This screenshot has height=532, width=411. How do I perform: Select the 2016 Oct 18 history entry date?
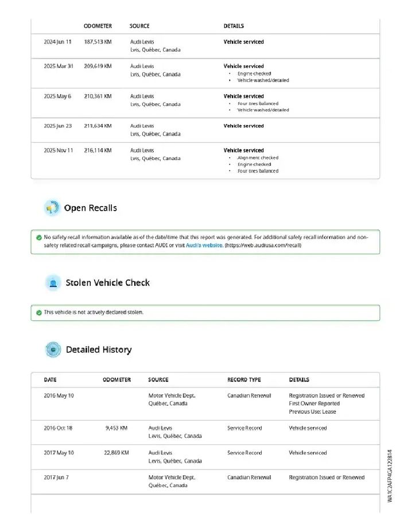[59, 428]
